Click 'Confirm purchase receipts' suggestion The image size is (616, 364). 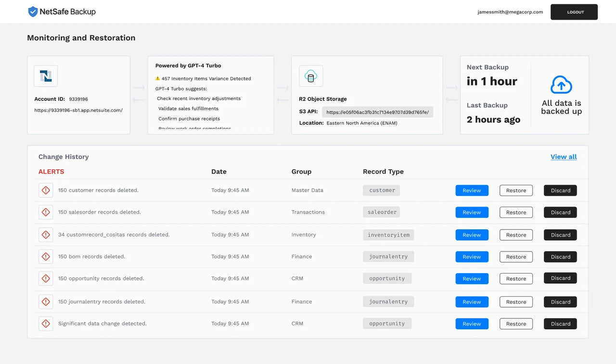pyautogui.click(x=189, y=119)
